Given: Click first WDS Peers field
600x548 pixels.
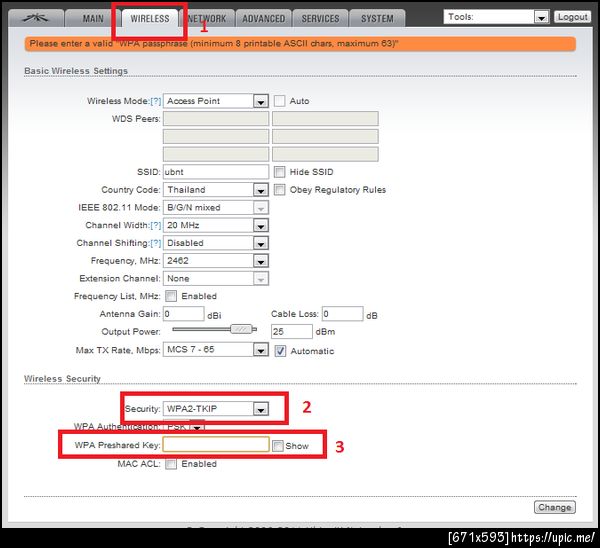Looking at the screenshot, I should [x=216, y=119].
